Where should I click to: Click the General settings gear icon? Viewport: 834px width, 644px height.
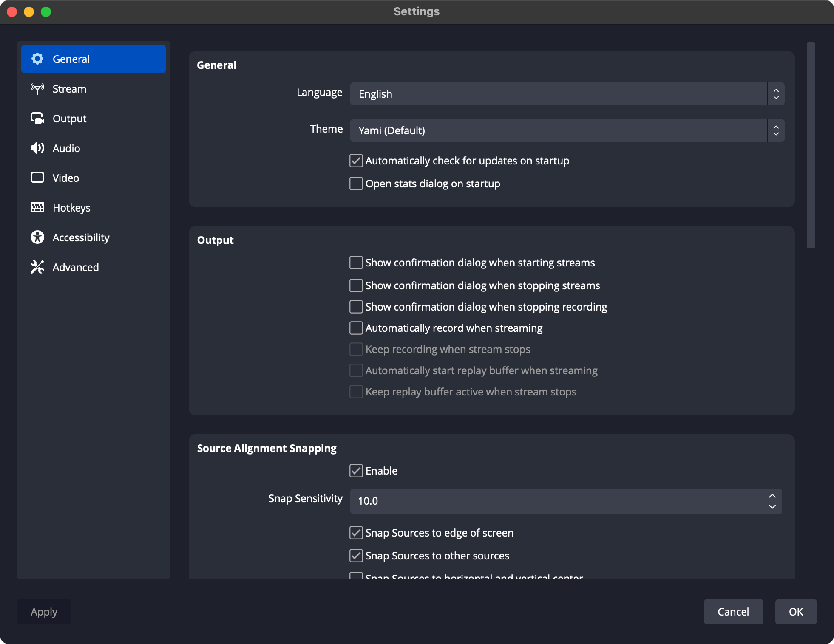tap(37, 59)
